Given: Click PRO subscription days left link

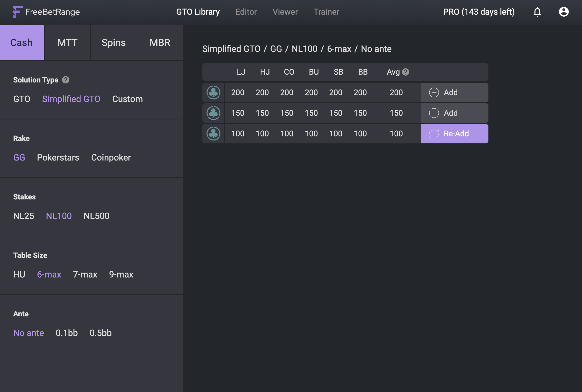Looking at the screenshot, I should coord(479,12).
